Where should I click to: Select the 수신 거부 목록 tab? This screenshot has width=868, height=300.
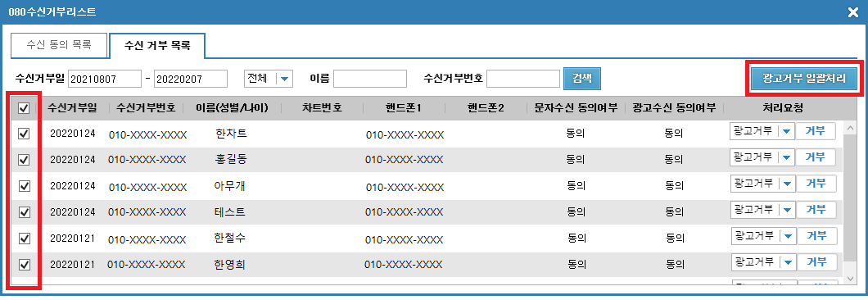(157, 45)
